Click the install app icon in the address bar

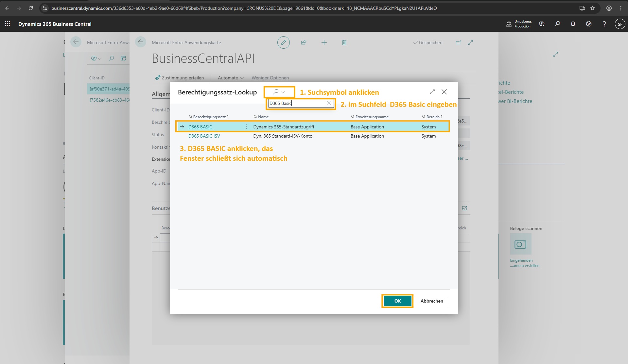coord(582,8)
